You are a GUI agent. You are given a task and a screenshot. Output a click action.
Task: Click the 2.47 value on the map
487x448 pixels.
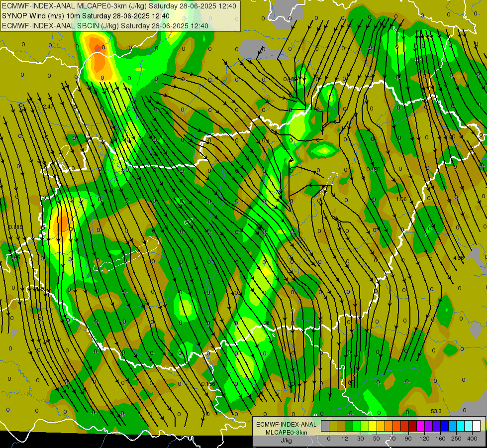pos(48,107)
